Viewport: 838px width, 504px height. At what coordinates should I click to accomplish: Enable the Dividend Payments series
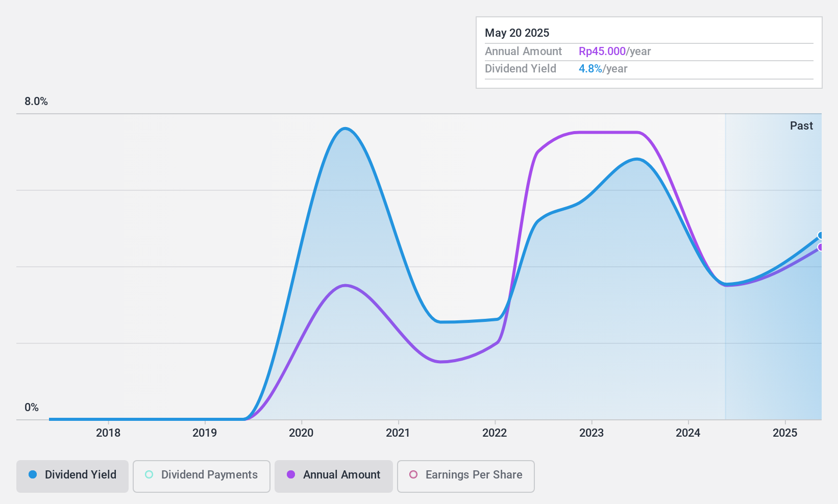pos(202,476)
